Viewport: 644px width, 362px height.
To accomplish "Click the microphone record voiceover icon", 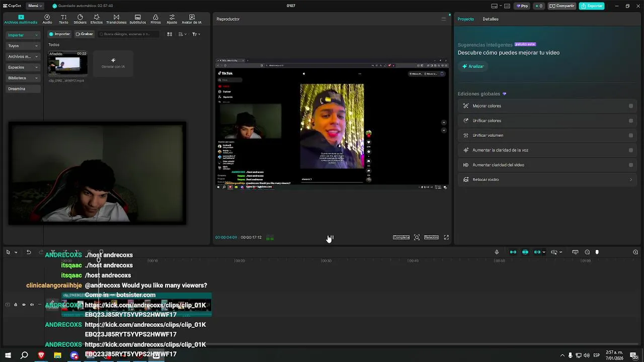I will (x=497, y=252).
